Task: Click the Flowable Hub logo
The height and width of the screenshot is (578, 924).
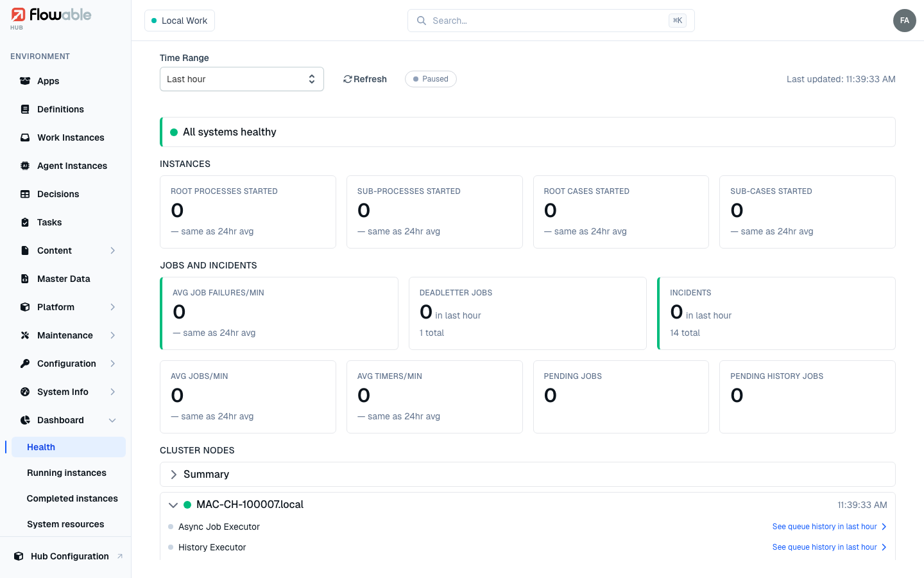Action: tap(51, 18)
